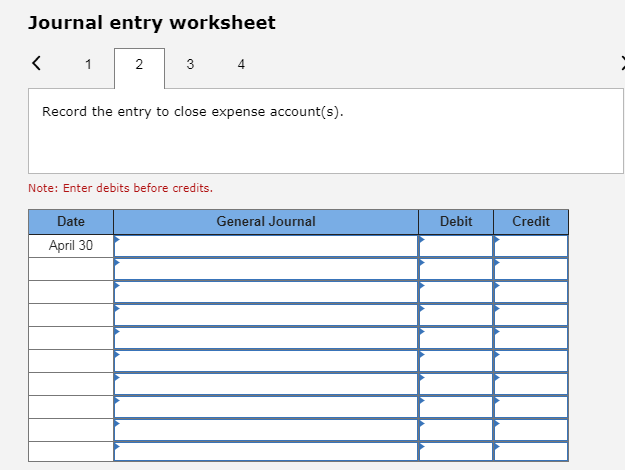The image size is (625, 470).
Task: Open fifth row General Journal account field
Action: 266,338
